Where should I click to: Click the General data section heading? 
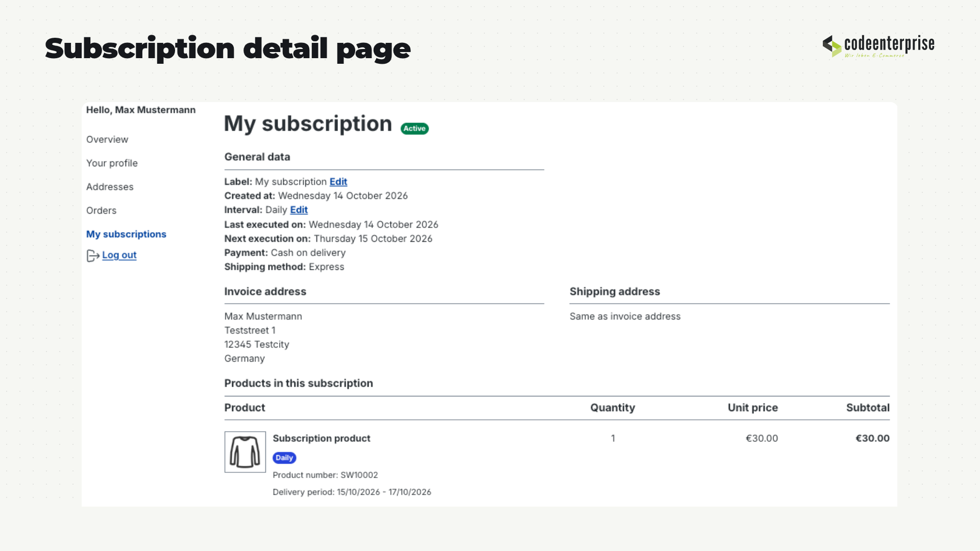tap(257, 157)
